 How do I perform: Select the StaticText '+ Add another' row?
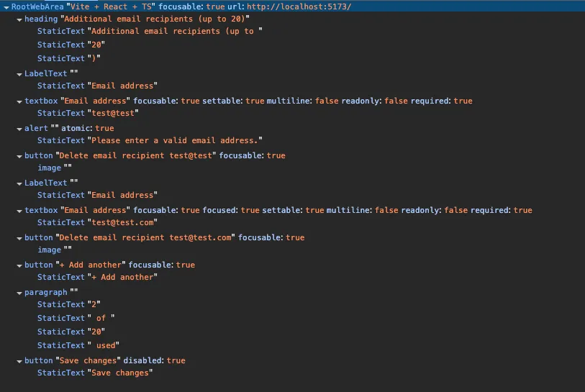pos(292,277)
